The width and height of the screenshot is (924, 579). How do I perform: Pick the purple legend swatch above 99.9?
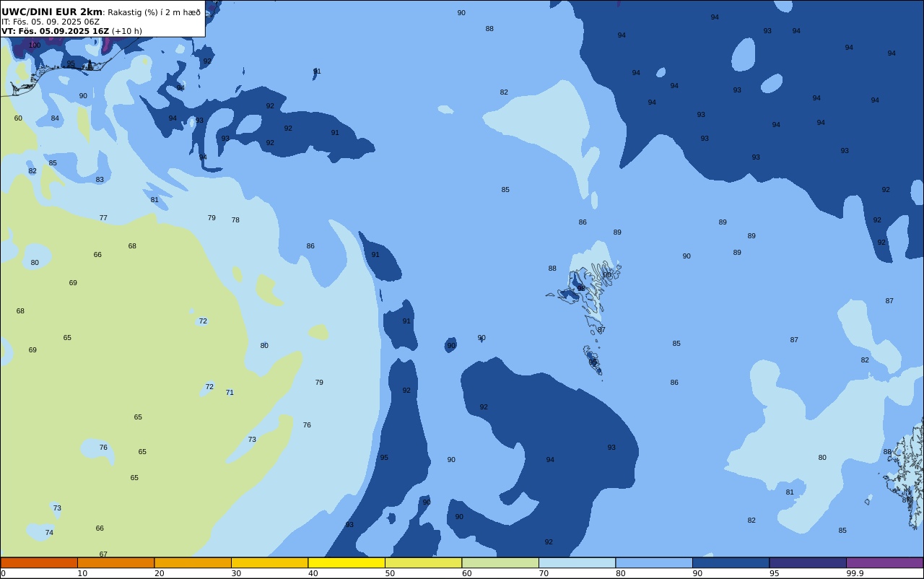[x=884, y=562]
